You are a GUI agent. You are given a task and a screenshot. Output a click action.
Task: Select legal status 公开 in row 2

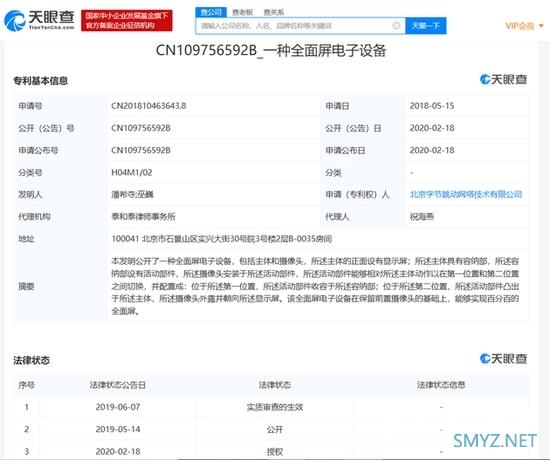(x=275, y=429)
